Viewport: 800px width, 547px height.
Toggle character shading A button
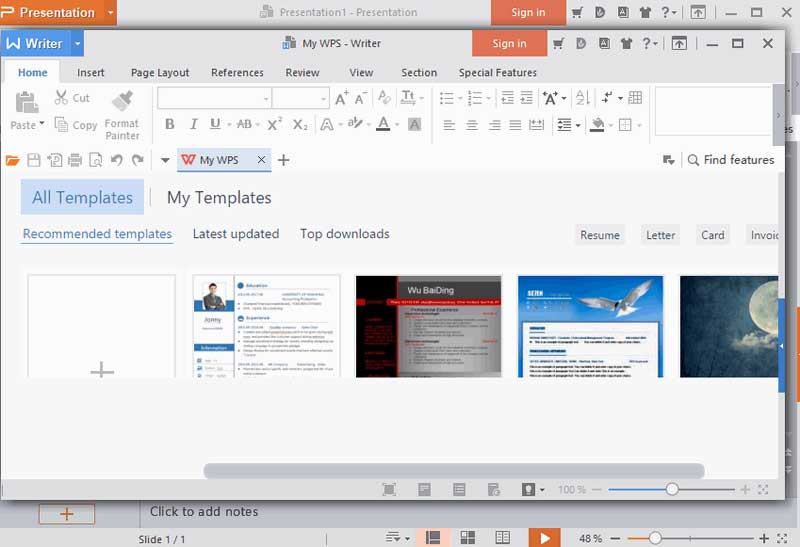(x=415, y=124)
